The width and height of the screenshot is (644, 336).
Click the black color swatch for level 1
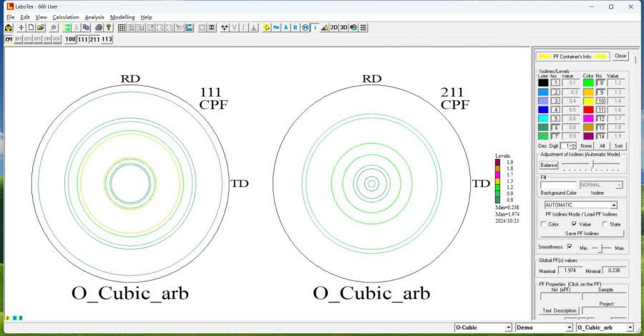click(x=543, y=82)
